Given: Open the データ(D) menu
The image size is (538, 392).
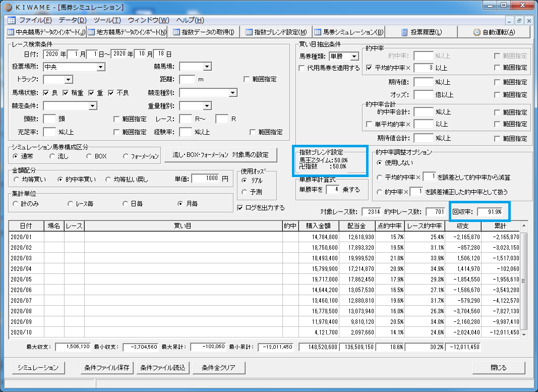Looking at the screenshot, I should (x=73, y=20).
